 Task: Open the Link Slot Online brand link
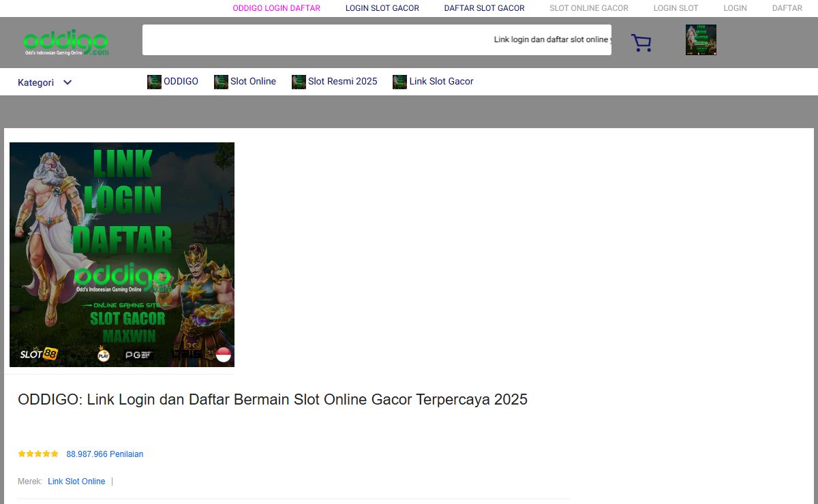[76, 482]
